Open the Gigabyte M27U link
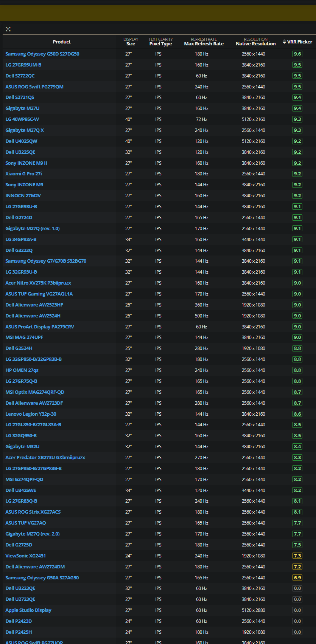Screen dimensions: 316x644 [22, 108]
